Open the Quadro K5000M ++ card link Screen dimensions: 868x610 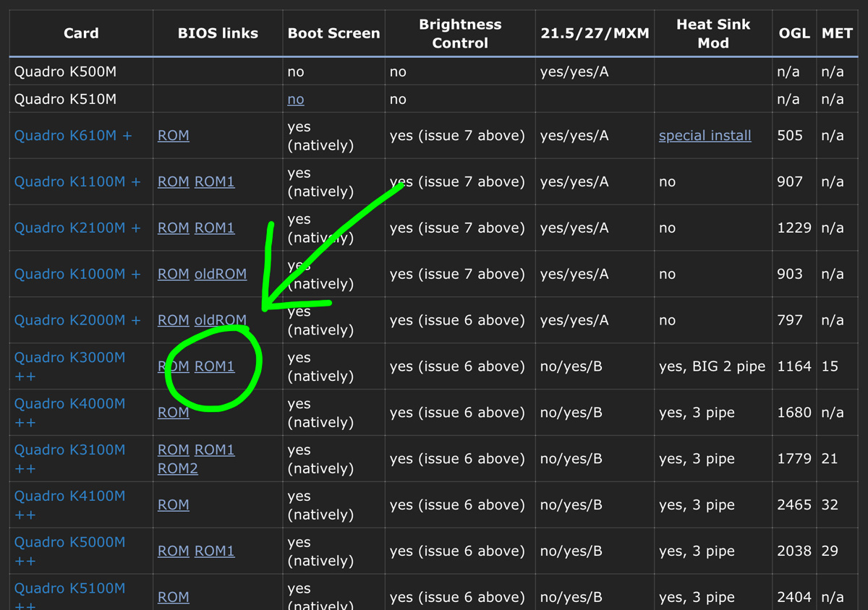coord(70,551)
